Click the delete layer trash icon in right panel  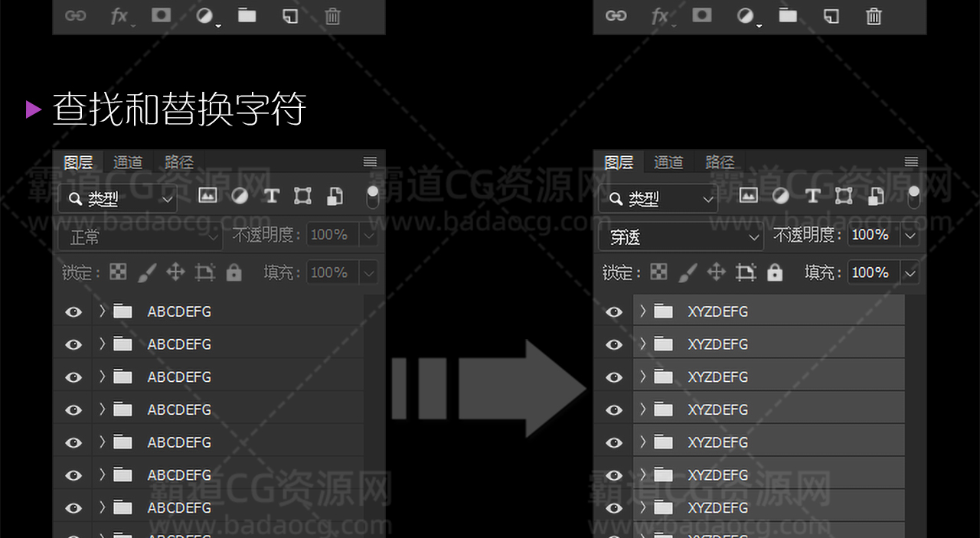tap(874, 16)
